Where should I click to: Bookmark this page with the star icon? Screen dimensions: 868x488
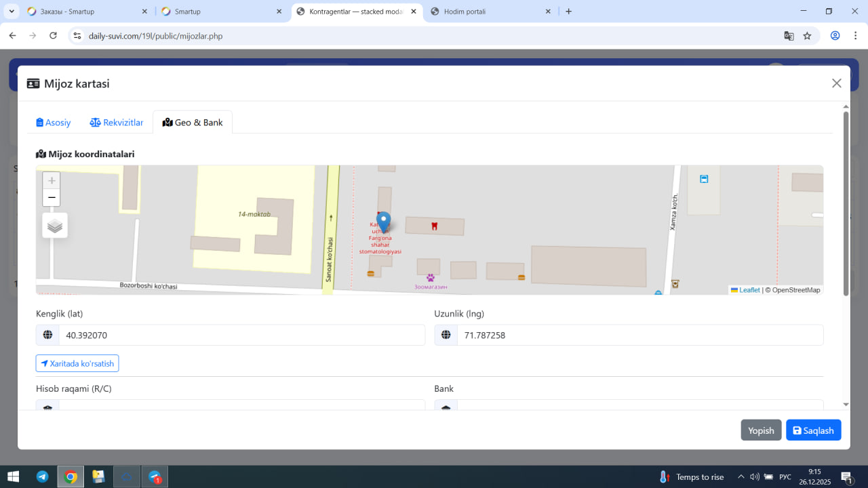[807, 36]
